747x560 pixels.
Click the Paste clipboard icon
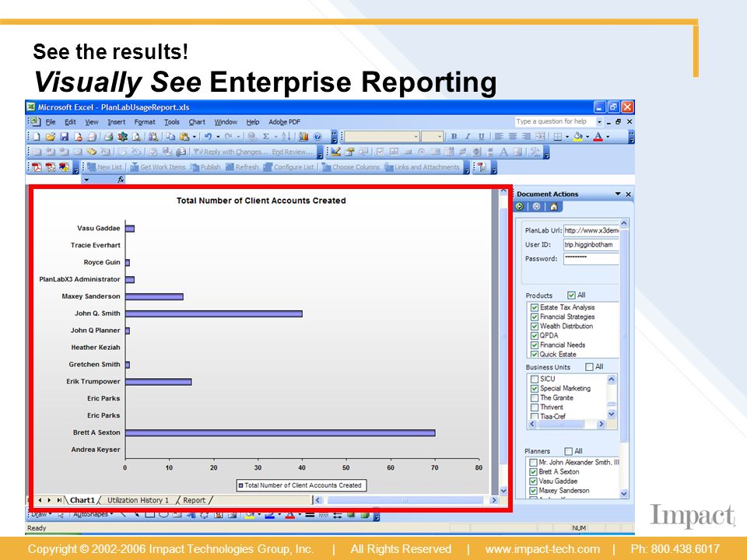click(x=184, y=137)
